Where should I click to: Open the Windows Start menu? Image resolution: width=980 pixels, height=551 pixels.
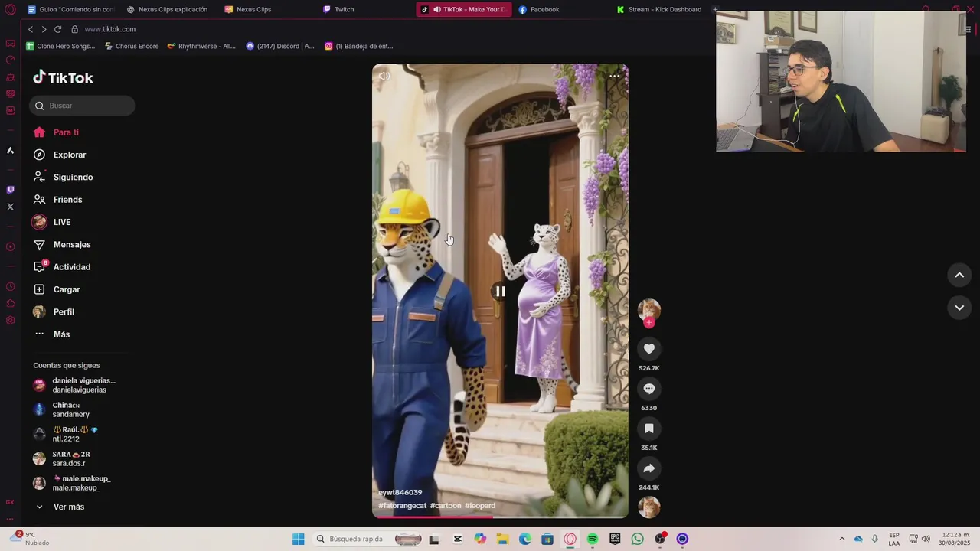(x=298, y=539)
